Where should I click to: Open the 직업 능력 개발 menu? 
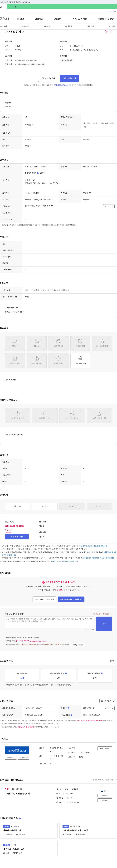click(80, 19)
